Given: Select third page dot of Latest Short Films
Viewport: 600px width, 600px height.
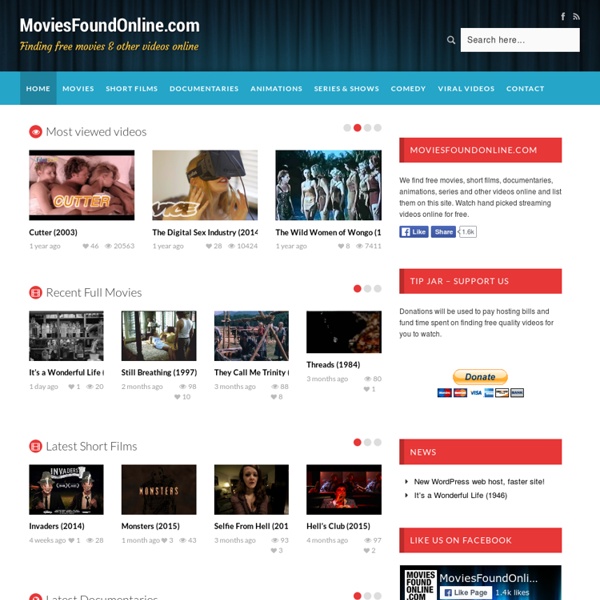Looking at the screenshot, I should coord(378,442).
